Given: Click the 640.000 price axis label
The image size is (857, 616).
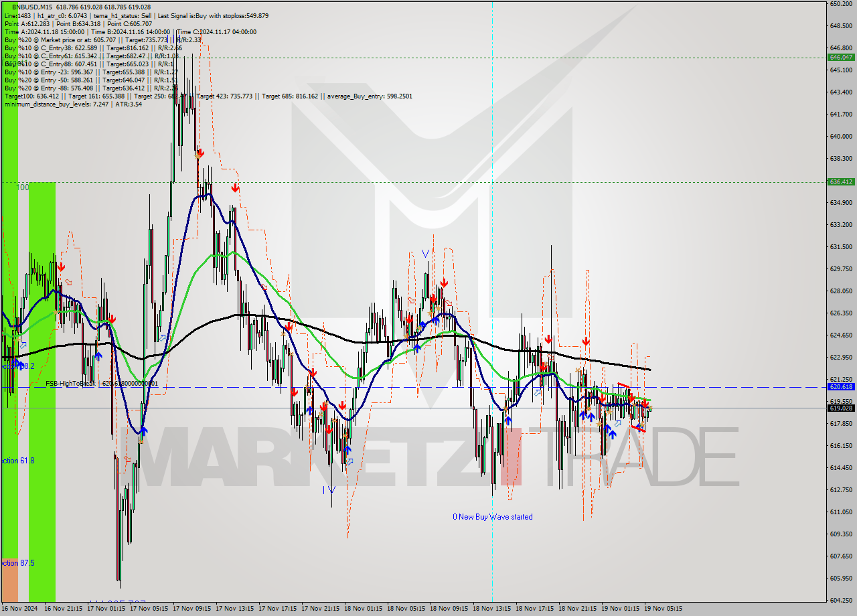Looking at the screenshot, I should [x=841, y=136].
